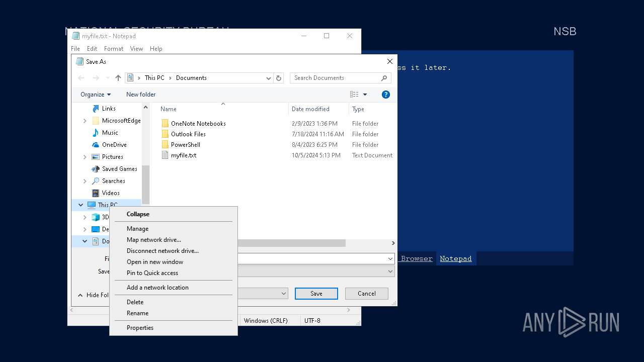The height and width of the screenshot is (362, 644).
Task: Click the Music note icon
Action: [96, 133]
